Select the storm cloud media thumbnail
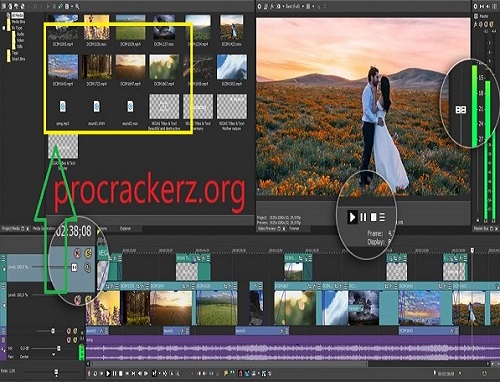500x382 pixels. click(x=164, y=27)
